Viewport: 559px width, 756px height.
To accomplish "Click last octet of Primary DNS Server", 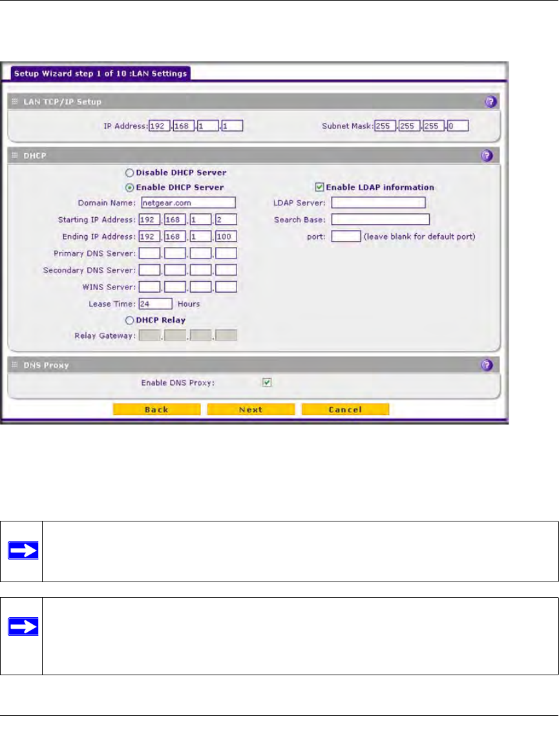I will [226, 253].
